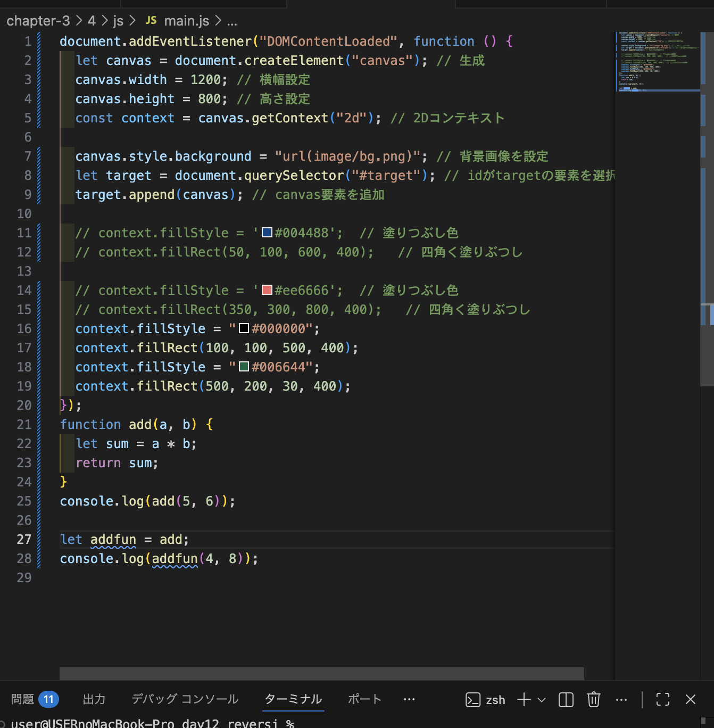This screenshot has height=728, width=714.
Task: Maximize the panel size
Action: point(663,699)
